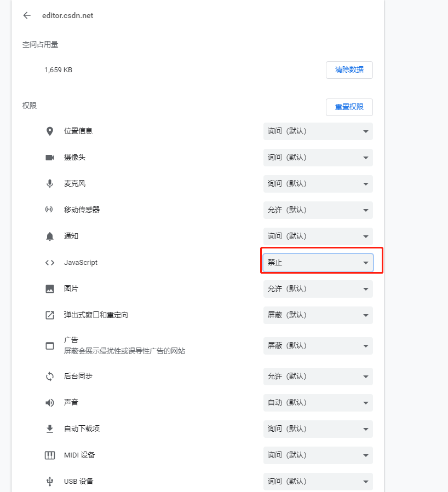Click the 自动下载项 download icon
The image size is (448, 492).
click(50, 429)
